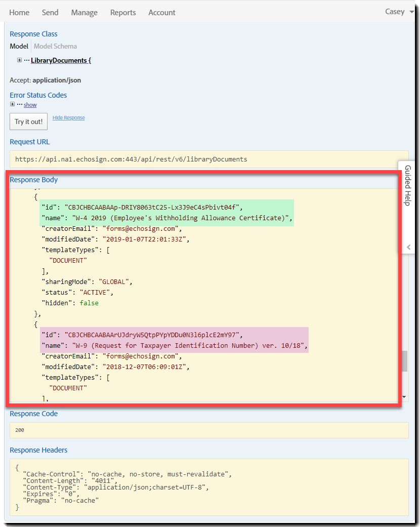Click the Response Class heading
Viewport: 420px width, 527px height.
33,34
